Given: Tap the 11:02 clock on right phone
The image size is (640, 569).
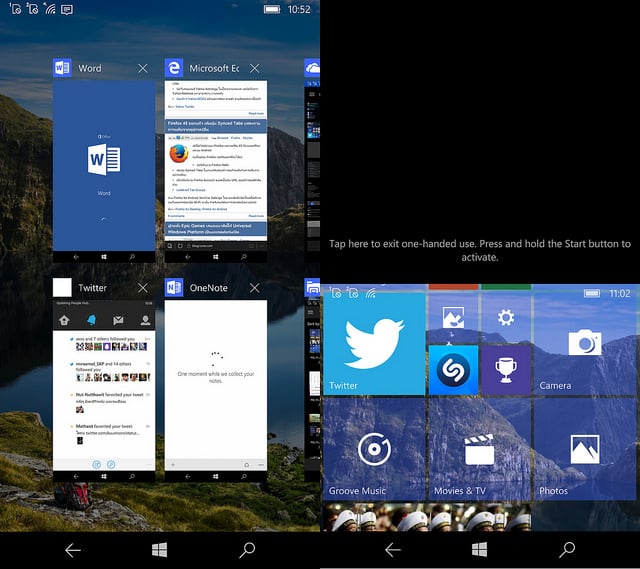Looking at the screenshot, I should 620,293.
